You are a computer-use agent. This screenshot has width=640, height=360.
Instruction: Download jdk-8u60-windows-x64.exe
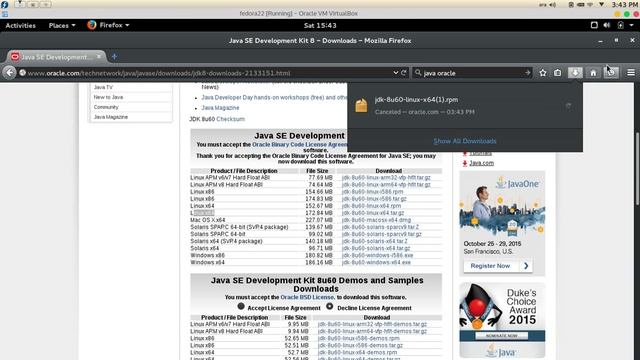376,262
